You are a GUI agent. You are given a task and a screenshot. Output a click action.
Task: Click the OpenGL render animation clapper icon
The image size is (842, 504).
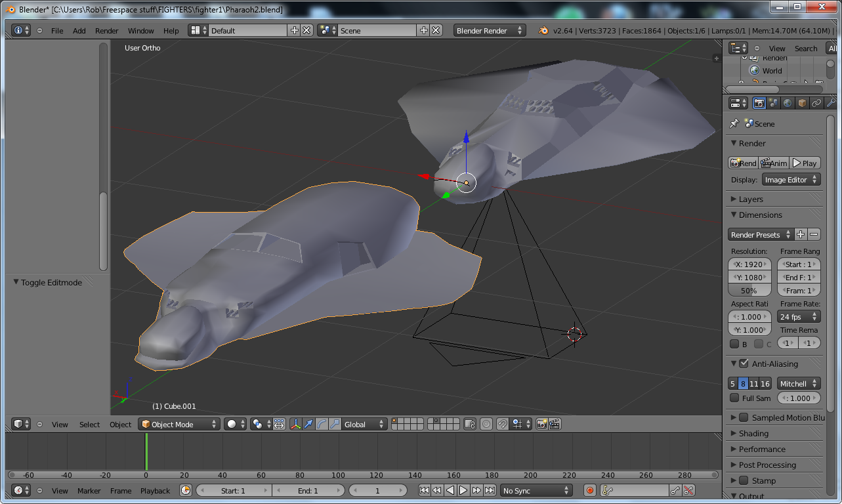click(555, 424)
